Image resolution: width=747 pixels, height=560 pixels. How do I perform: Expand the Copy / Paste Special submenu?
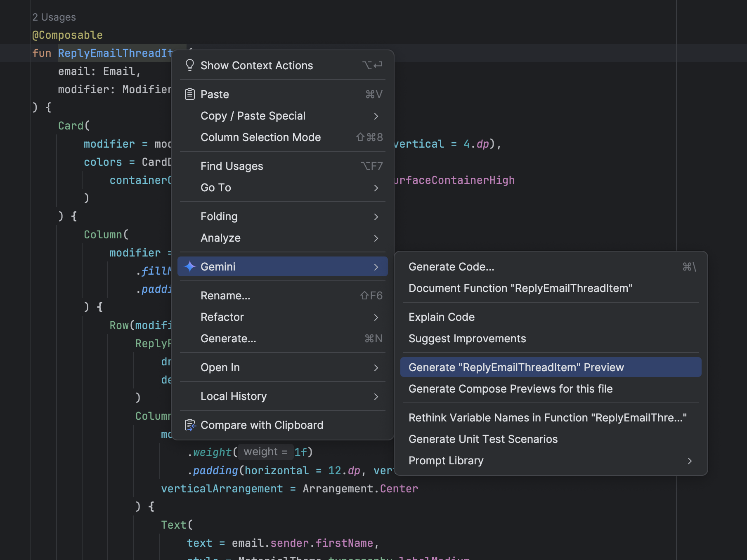253,116
